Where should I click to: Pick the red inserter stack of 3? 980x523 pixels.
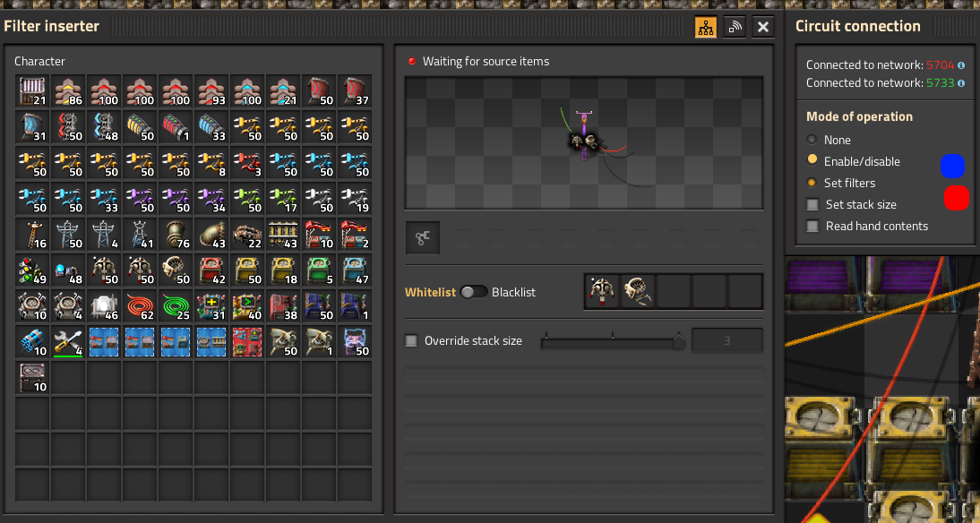[x=247, y=164]
